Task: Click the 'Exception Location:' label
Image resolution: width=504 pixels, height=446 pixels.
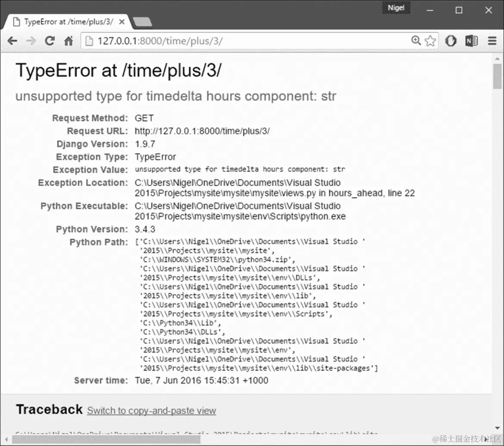Action: tap(83, 183)
